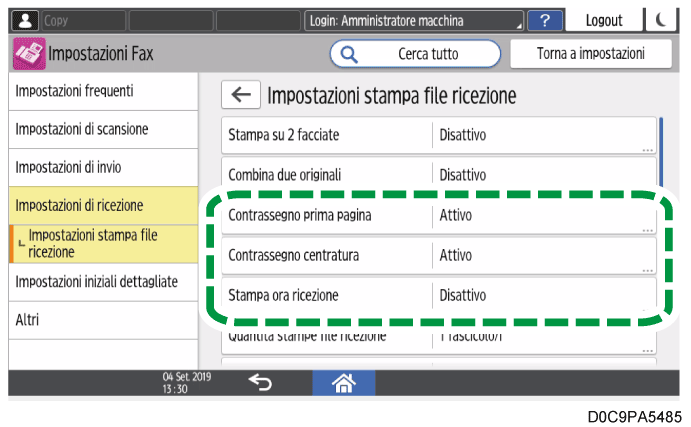The width and height of the screenshot is (691, 427).
Task: Click the magnifier icon in Cerca tutto
Action: click(x=349, y=54)
